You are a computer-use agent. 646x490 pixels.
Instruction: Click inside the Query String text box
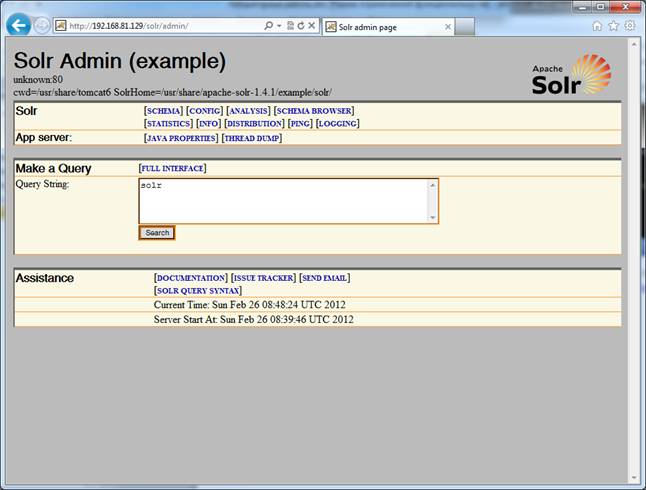[x=282, y=200]
